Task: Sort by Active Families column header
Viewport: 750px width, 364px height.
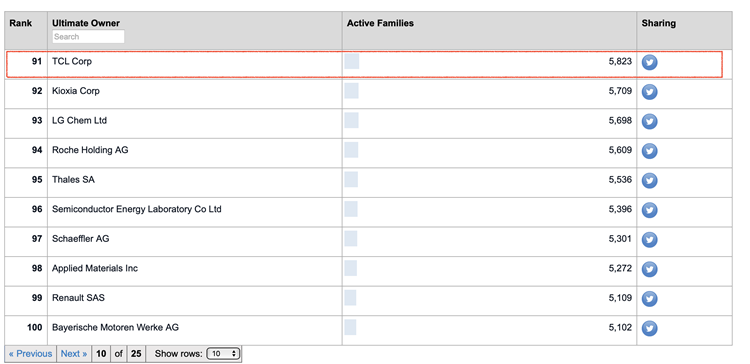Action: point(380,23)
